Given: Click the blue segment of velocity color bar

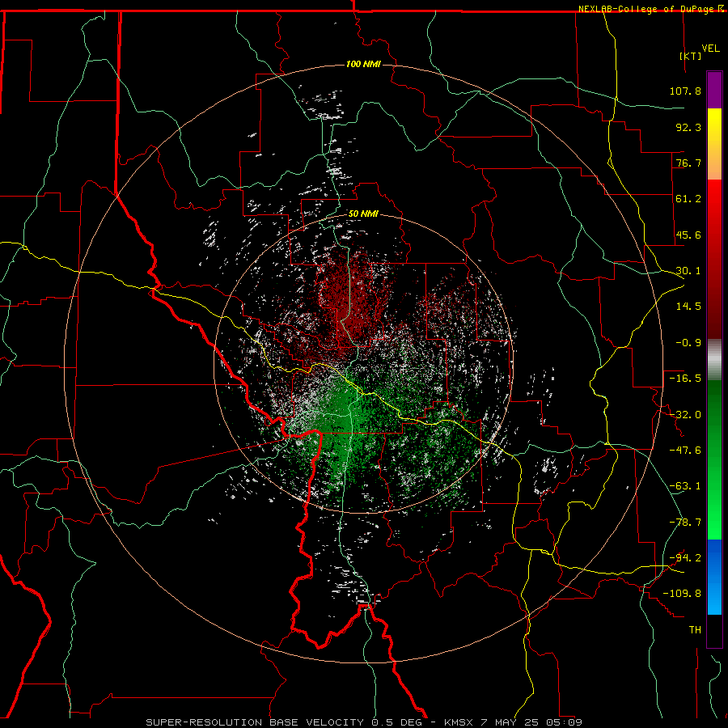Looking at the screenshot, I should (x=714, y=577).
